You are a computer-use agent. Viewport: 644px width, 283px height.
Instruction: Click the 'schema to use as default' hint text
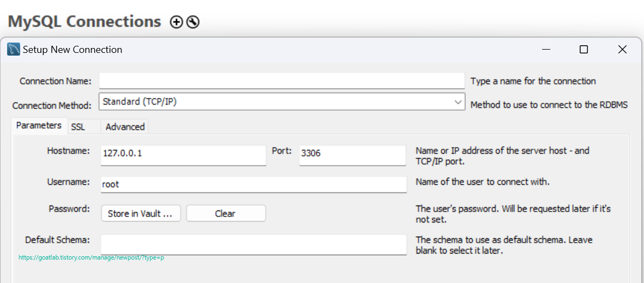(504, 245)
